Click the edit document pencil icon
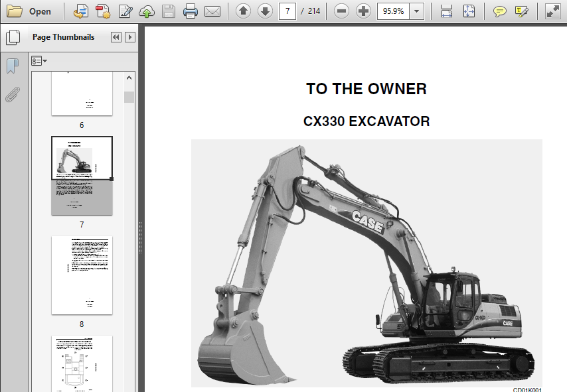The image size is (567, 392). [125, 11]
